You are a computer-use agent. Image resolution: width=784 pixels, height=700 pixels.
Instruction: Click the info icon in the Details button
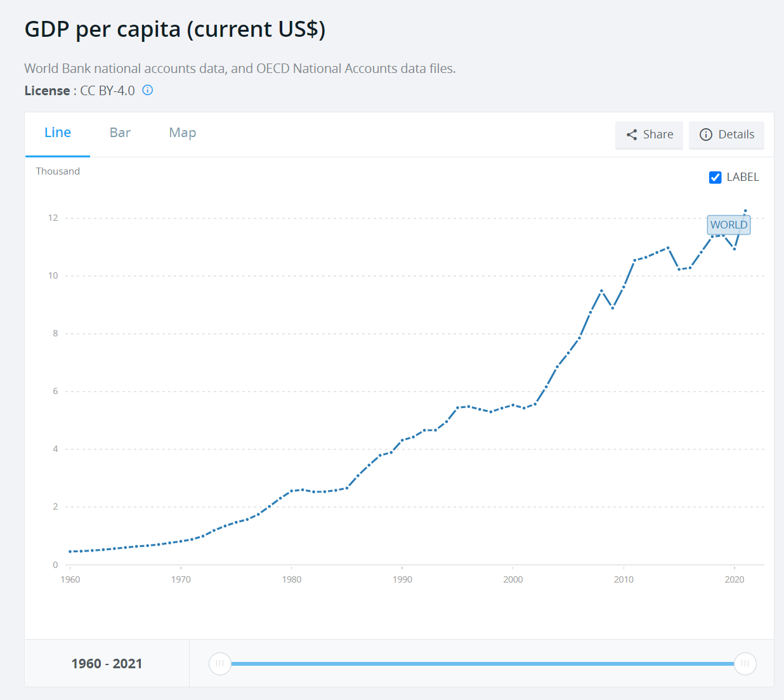tap(705, 135)
